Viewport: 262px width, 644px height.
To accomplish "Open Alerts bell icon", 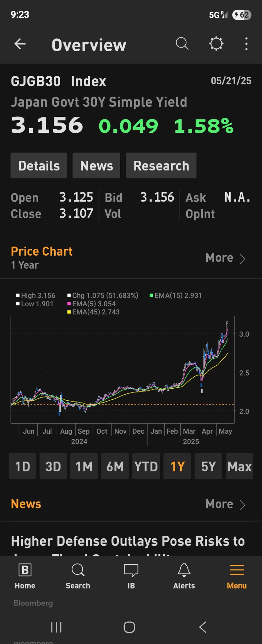I will 184,570.
